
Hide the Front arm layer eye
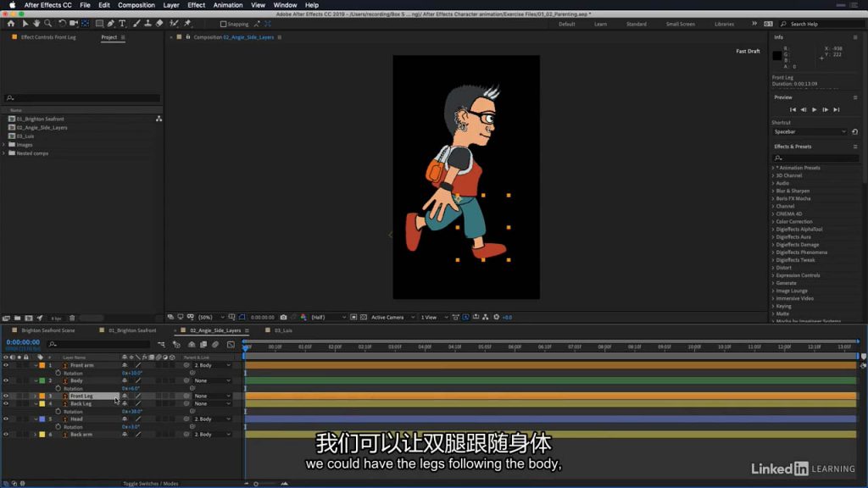(x=6, y=365)
